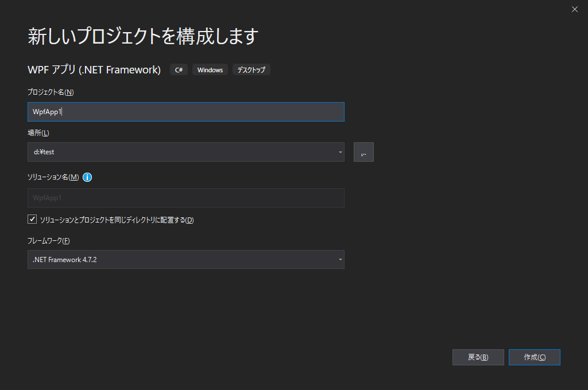
Task: Click the grayed ソリューション名 field
Action: (185, 198)
